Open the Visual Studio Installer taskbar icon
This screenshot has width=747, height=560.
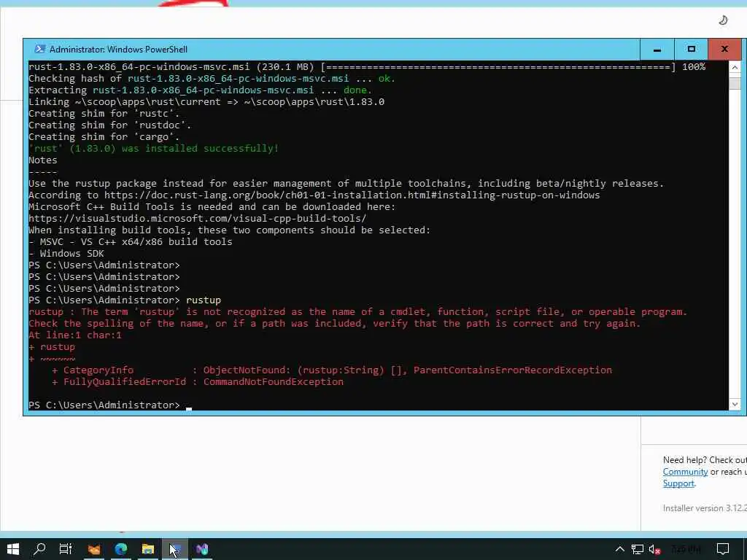(x=202, y=549)
